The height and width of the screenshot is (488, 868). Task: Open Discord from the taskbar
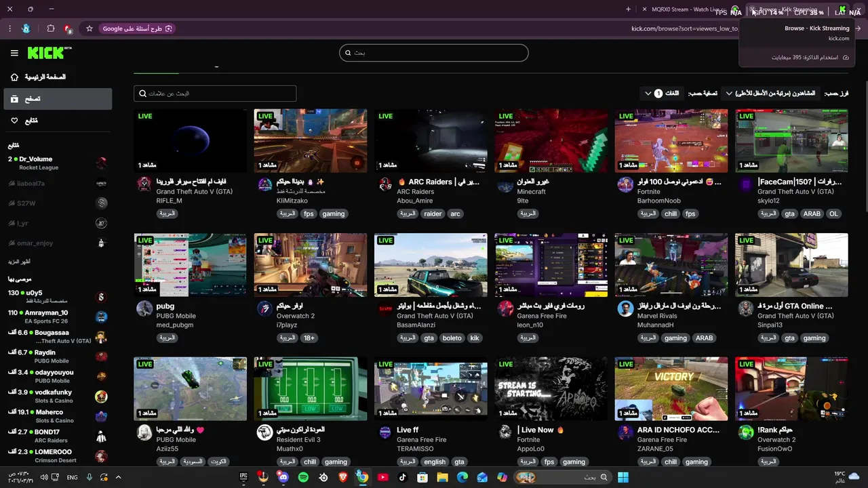tap(283, 477)
